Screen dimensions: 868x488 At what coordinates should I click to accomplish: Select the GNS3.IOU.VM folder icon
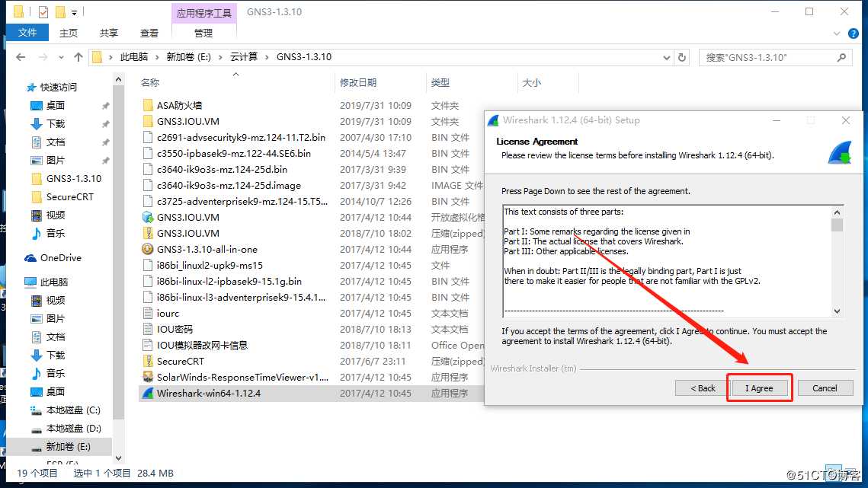pos(148,121)
